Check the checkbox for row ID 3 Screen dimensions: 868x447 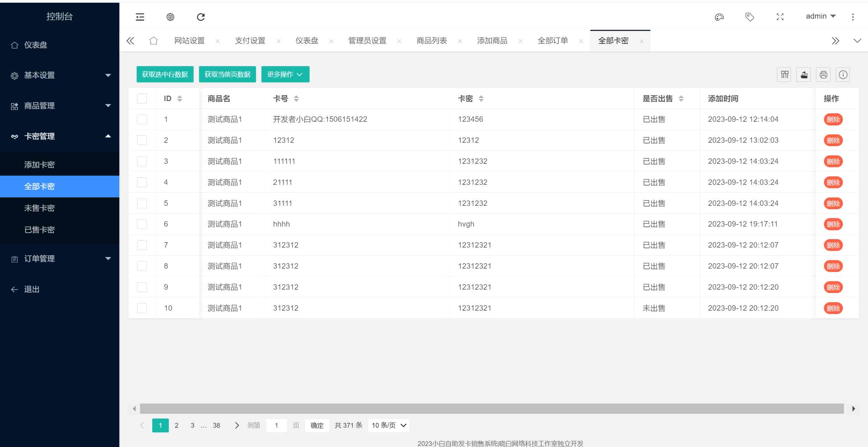tap(142, 161)
